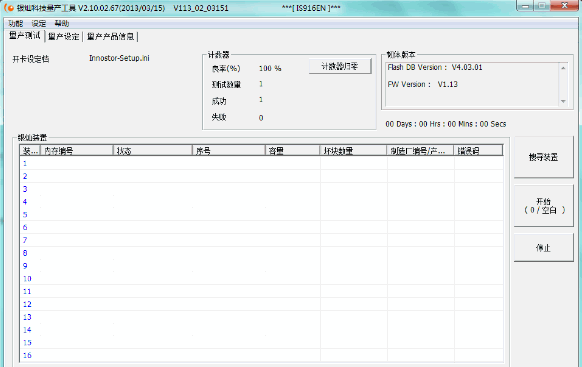Viewport: 582px width, 367px height.
Task: Click the 停止 stop button
Action: (x=543, y=248)
